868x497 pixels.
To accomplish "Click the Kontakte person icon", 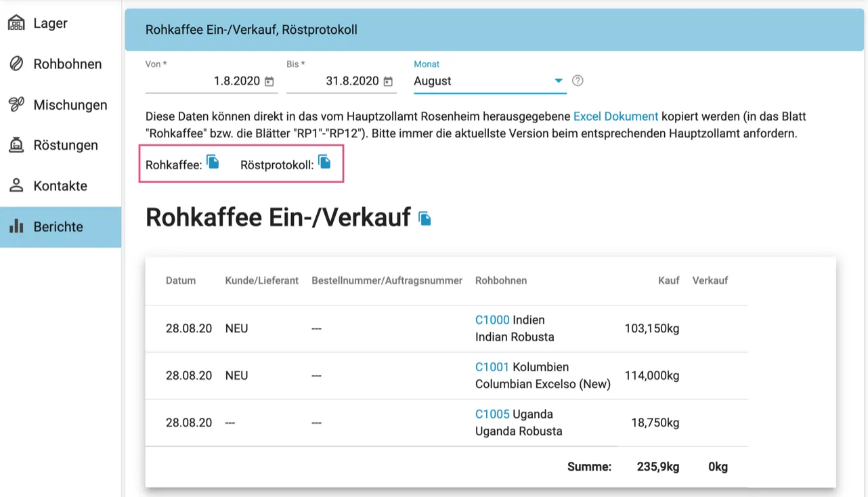I will click(x=16, y=186).
